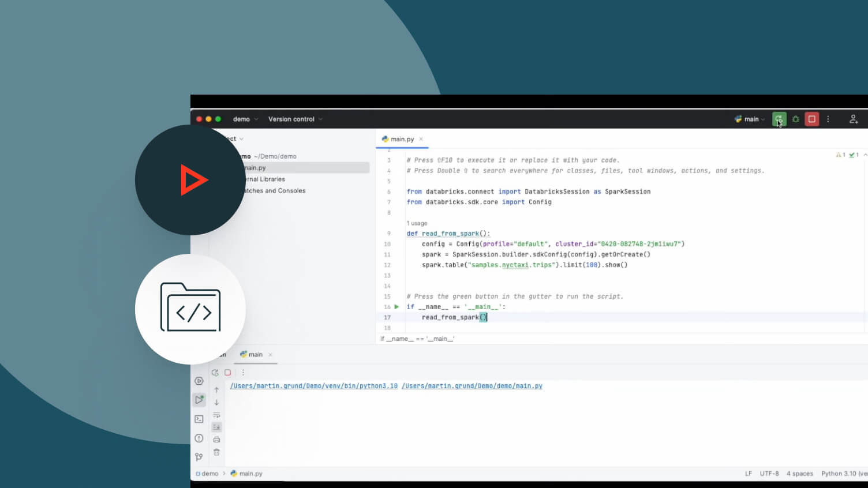The image size is (868, 488).
Task: Start debugging with the bug icon
Action: click(795, 119)
